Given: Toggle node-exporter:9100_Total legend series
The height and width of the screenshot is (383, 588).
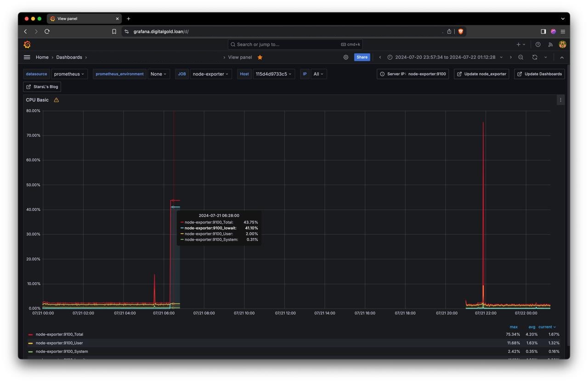Looking at the screenshot, I should (59, 334).
